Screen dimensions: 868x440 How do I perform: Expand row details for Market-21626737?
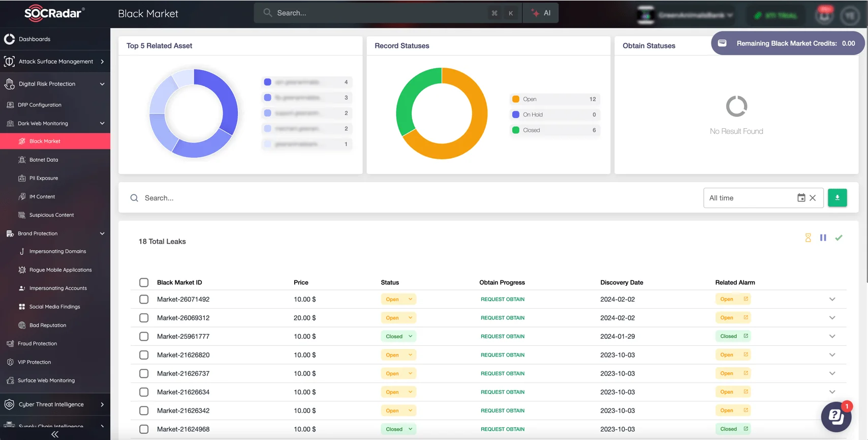tap(832, 373)
